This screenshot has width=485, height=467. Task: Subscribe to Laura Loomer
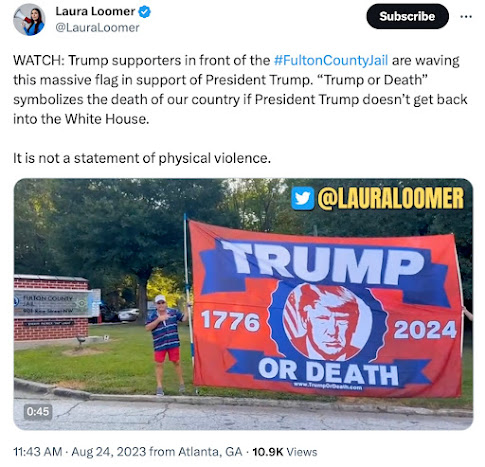(407, 16)
